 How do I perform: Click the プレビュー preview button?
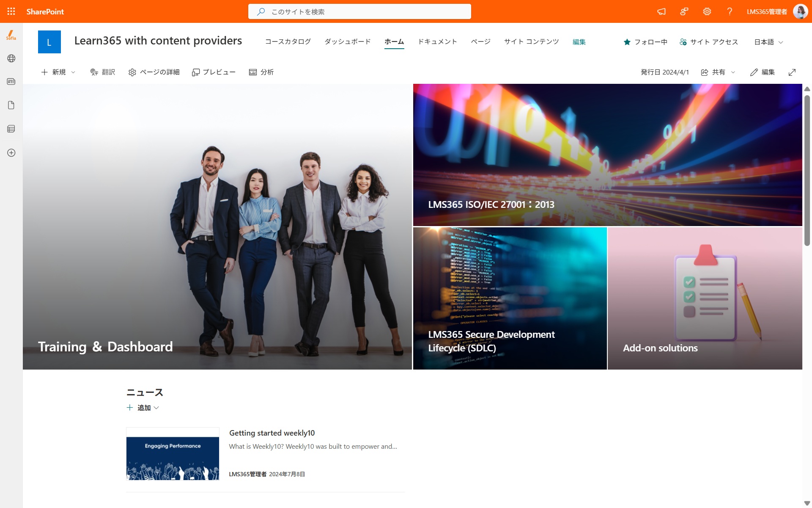pyautogui.click(x=214, y=72)
